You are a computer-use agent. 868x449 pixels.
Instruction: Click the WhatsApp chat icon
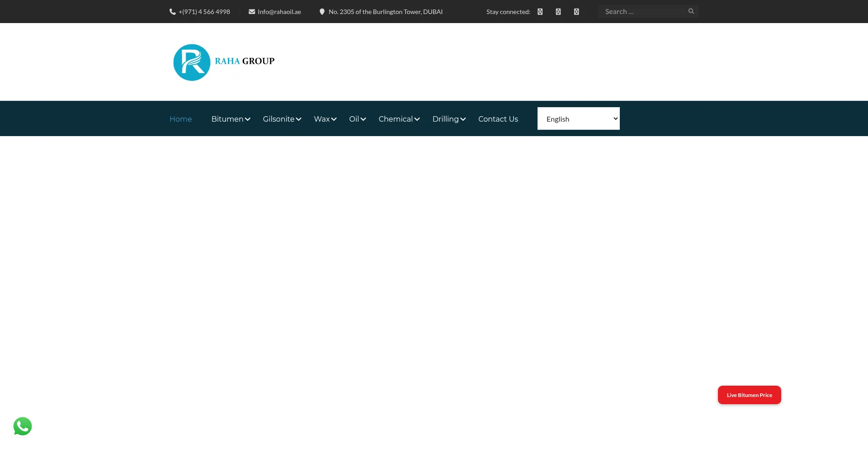[x=23, y=426]
